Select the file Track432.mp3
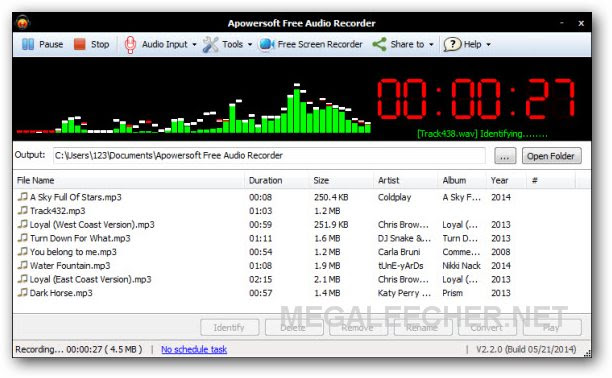The image size is (612, 378). pos(58,211)
